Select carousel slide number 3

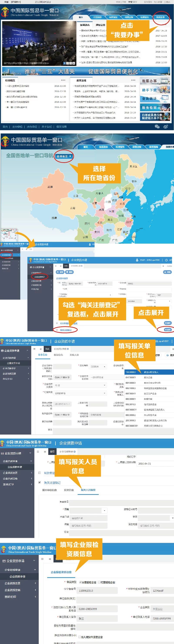(x=70, y=63)
